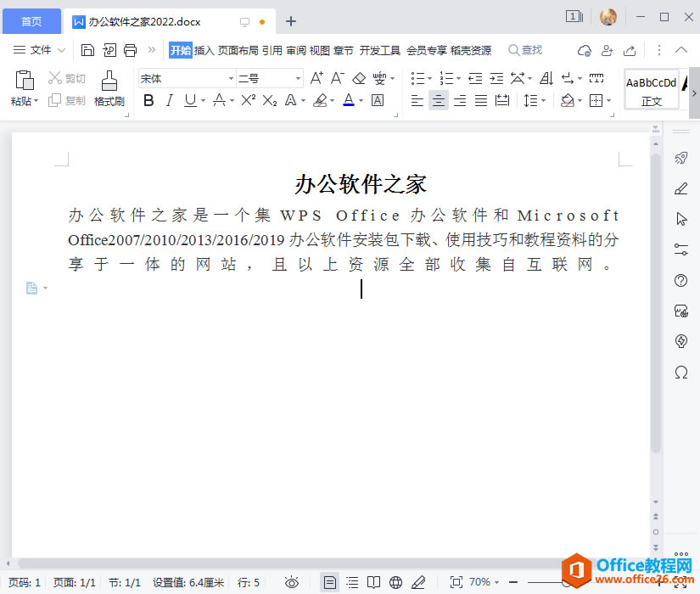Open the rocket quick-tools icon in right sidebar
Viewport: 700px width, 594px height.
(679, 159)
